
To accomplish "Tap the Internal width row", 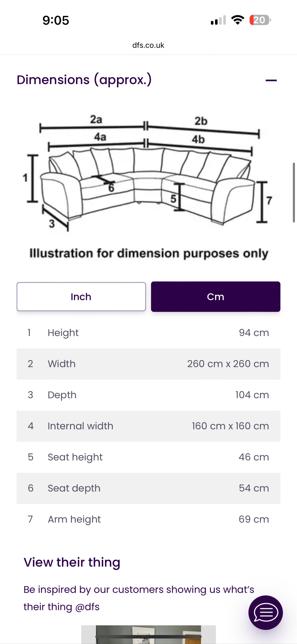I will pos(148,426).
